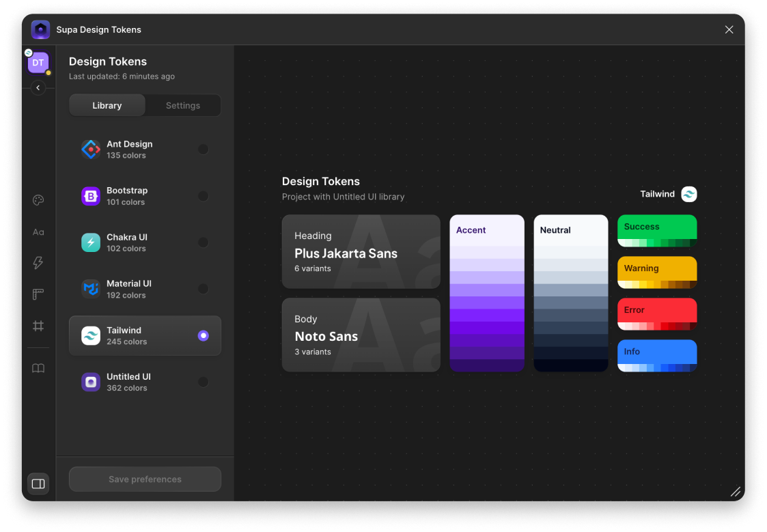Screen dimensions: 767x532
Task: Click the Tailwind logo in library list
Action: point(90,335)
